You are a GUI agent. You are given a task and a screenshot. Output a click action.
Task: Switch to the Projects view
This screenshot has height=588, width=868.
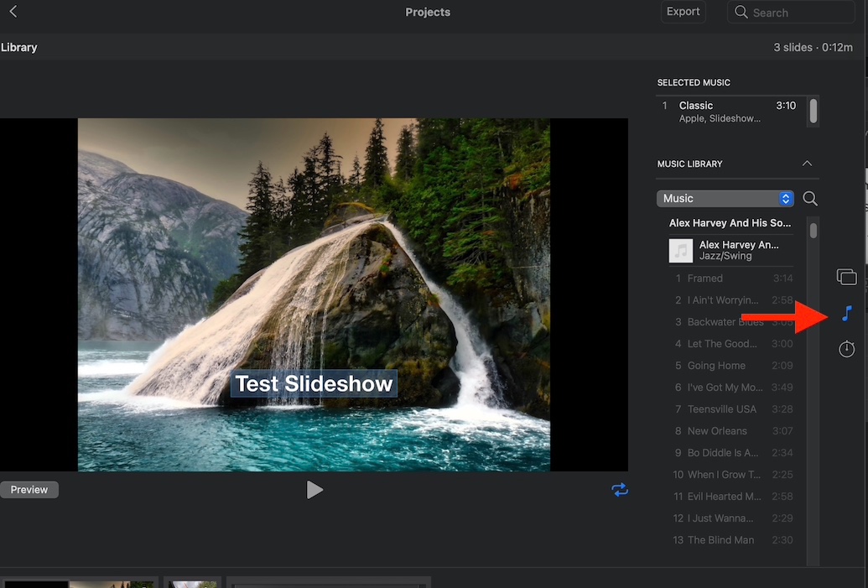(428, 12)
